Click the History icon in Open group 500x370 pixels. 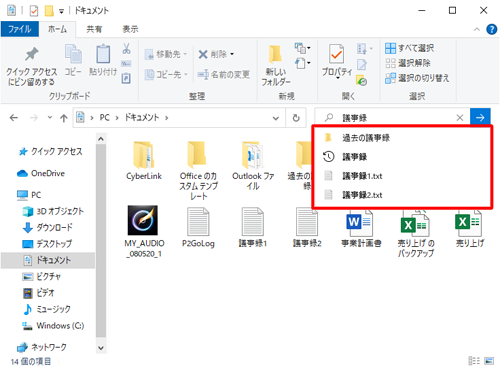[x=361, y=81]
